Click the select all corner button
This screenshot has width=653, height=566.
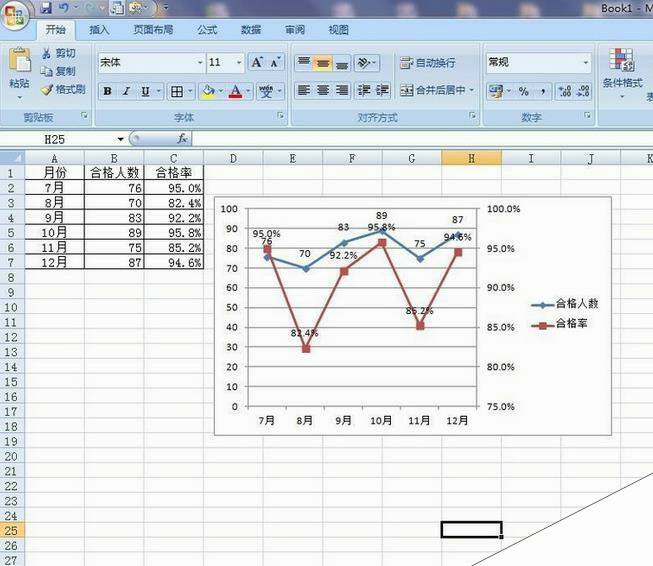12,158
